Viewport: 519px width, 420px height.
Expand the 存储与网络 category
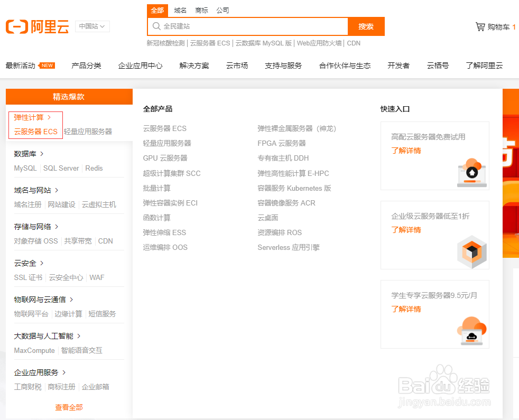[x=36, y=227]
